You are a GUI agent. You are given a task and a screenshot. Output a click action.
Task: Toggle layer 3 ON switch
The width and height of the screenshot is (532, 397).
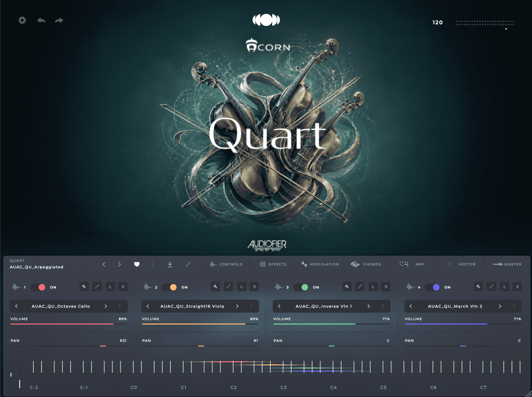(301, 287)
